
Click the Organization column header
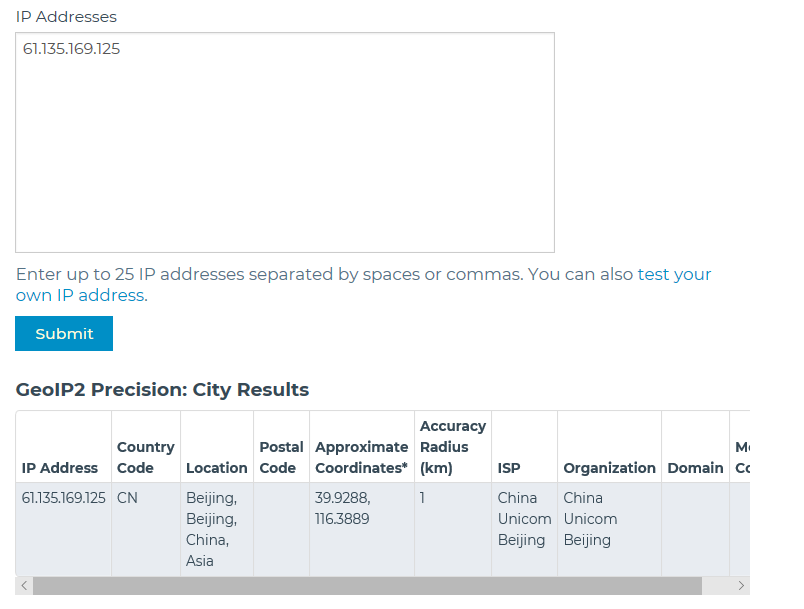[x=609, y=468]
